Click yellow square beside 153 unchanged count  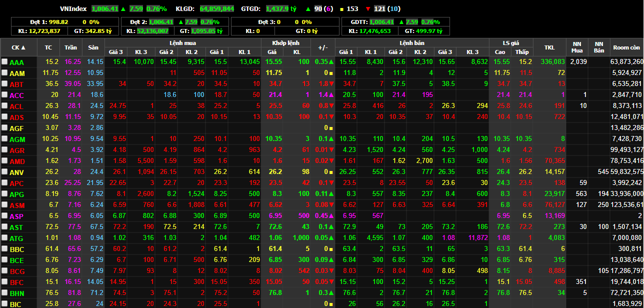pos(341,9)
